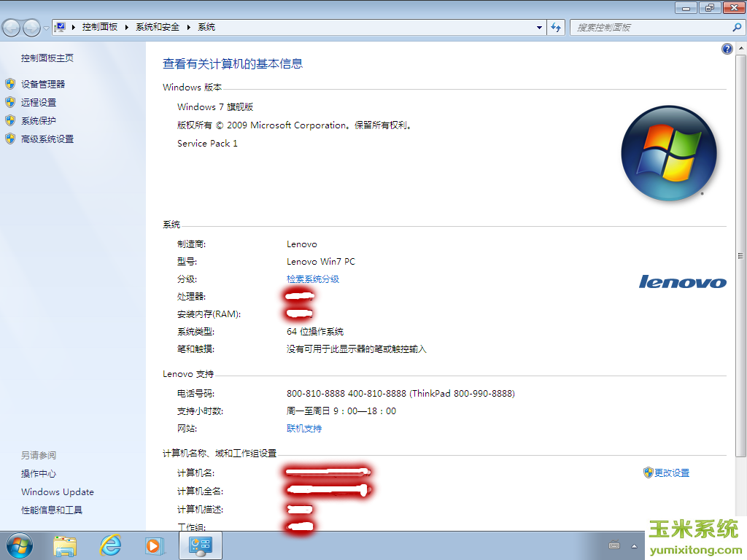
Task: Click the '周一至周日 9：00—18：00' hours text
Action: [341, 411]
